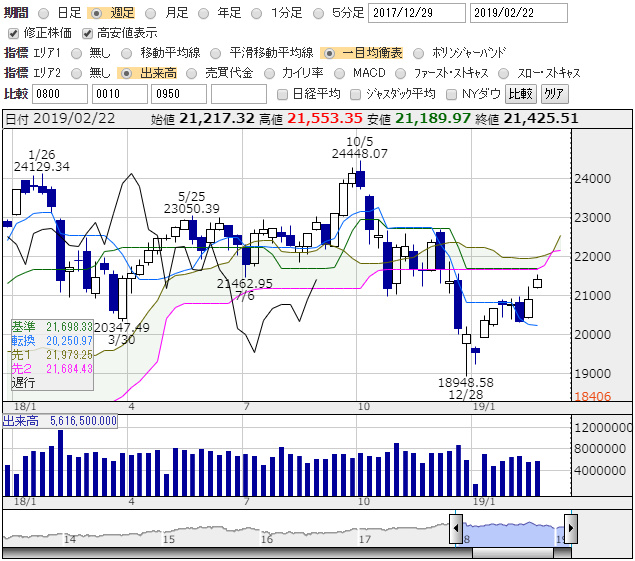Select 売買代金 indicator

tap(192, 73)
